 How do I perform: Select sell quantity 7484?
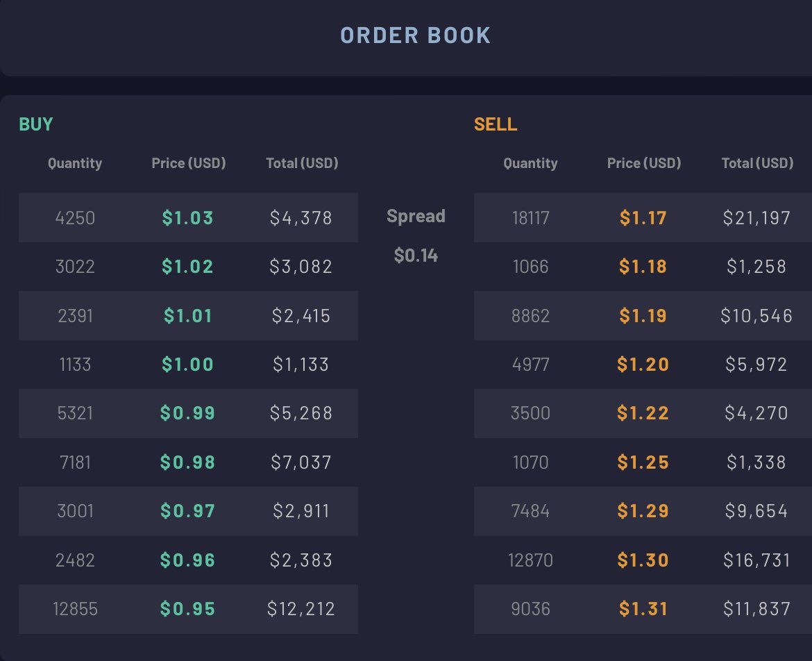click(531, 511)
